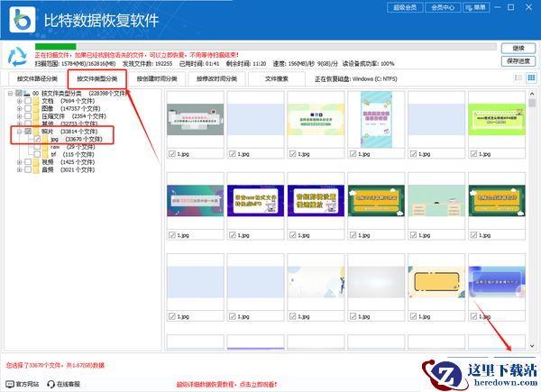
Task: Tick the 文档 folder checkbox
Action: (x=28, y=101)
